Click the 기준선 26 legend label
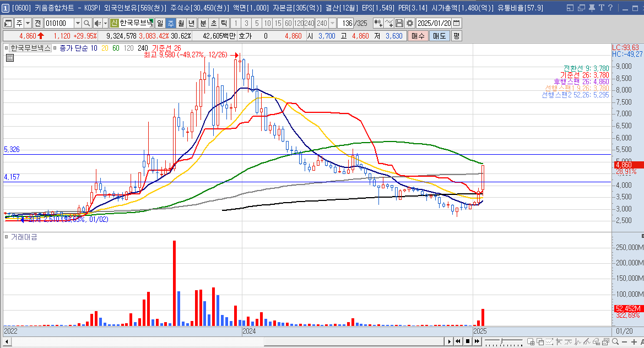Image resolution: width=644 pixels, height=348 pixels. (166, 48)
